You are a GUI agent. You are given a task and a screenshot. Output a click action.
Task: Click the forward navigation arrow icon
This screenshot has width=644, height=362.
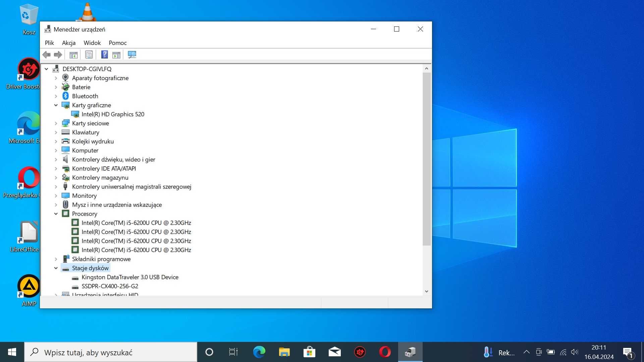(x=58, y=54)
